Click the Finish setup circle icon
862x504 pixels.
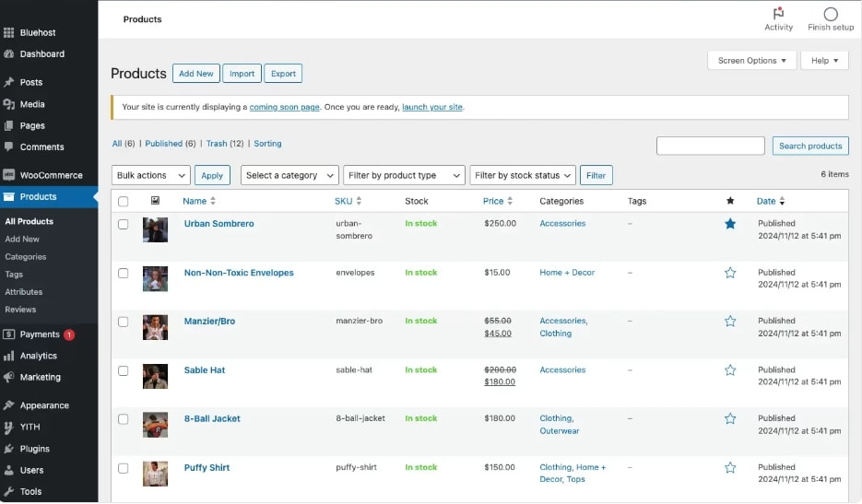tap(831, 14)
